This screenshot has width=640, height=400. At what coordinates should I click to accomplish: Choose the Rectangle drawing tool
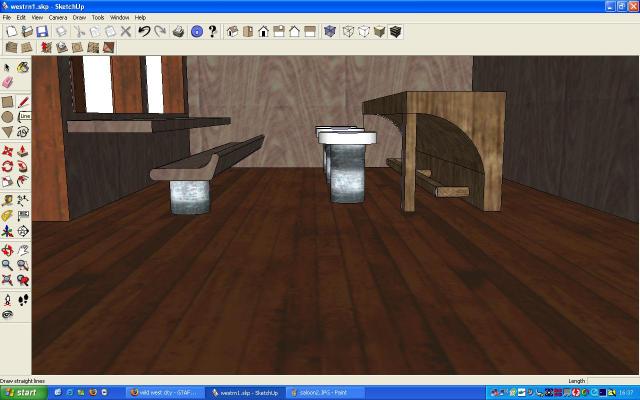[x=8, y=101]
